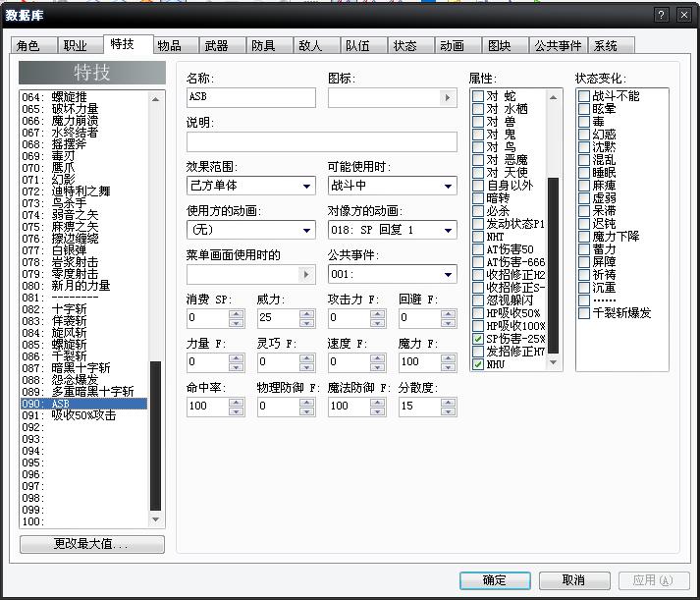The width and height of the screenshot is (700, 600).
Task: Click the 更改最大值 button
Action: click(92, 544)
